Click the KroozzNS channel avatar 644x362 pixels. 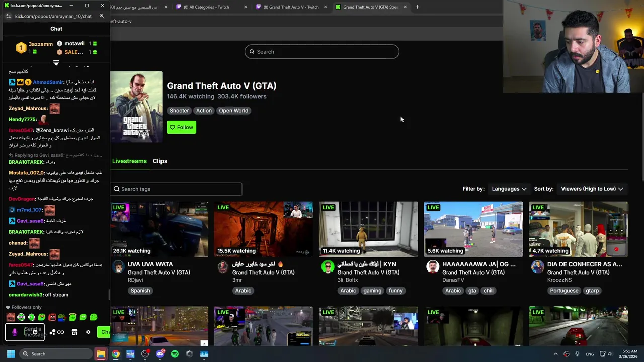tap(537, 266)
